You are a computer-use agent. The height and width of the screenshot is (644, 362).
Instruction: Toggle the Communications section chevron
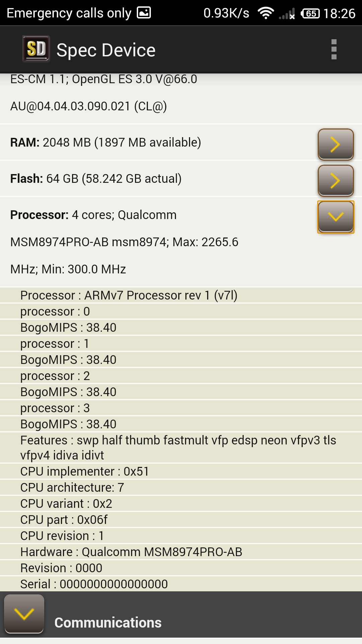[24, 614]
